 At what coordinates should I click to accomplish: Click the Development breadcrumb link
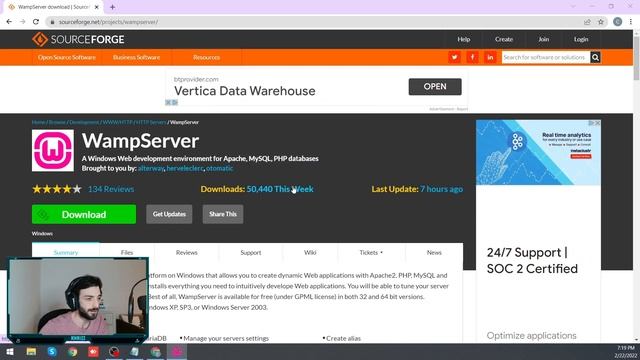coord(84,122)
